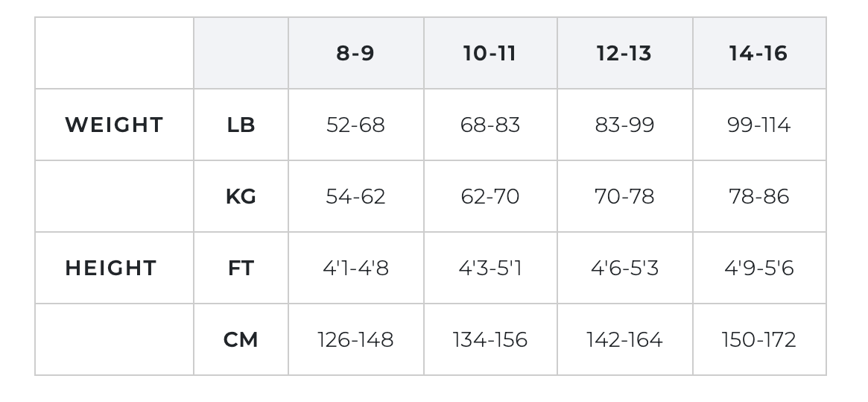
Task: Select the 14-16 size column header
Action: [x=758, y=54]
